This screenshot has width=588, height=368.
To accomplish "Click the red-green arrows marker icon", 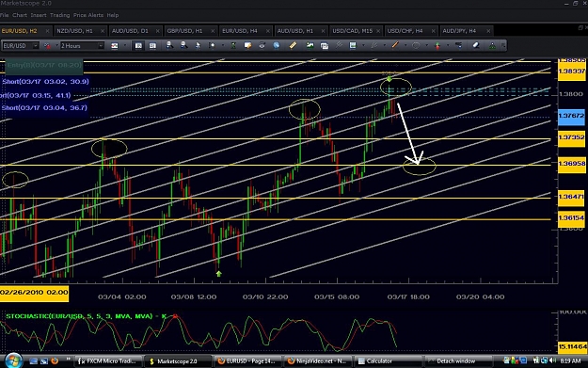I will click(437, 45).
